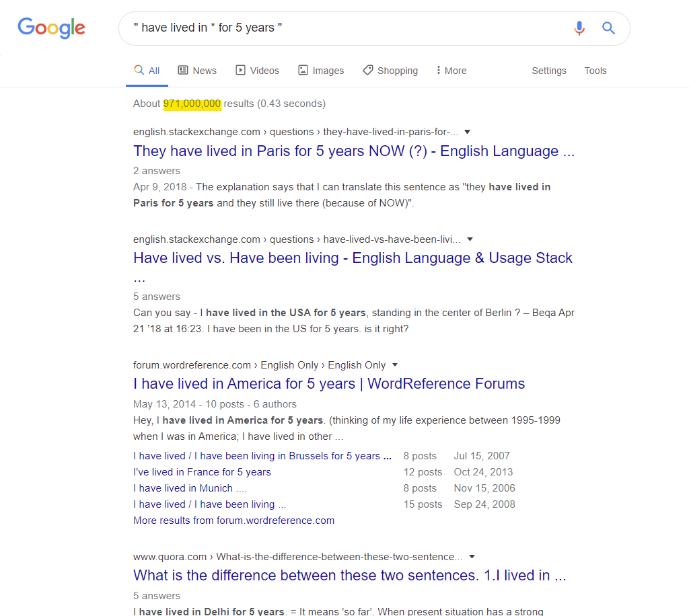Screen dimensions: 689x616
Task: Open the 15 posts 'I have lived / I have been living' sublink
Action: coord(209,504)
